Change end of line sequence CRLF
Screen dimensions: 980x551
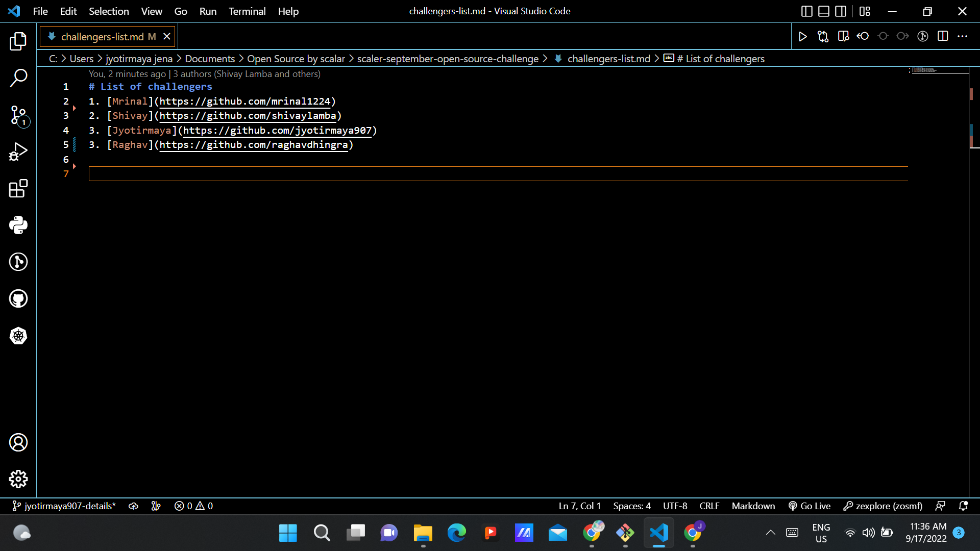709,506
